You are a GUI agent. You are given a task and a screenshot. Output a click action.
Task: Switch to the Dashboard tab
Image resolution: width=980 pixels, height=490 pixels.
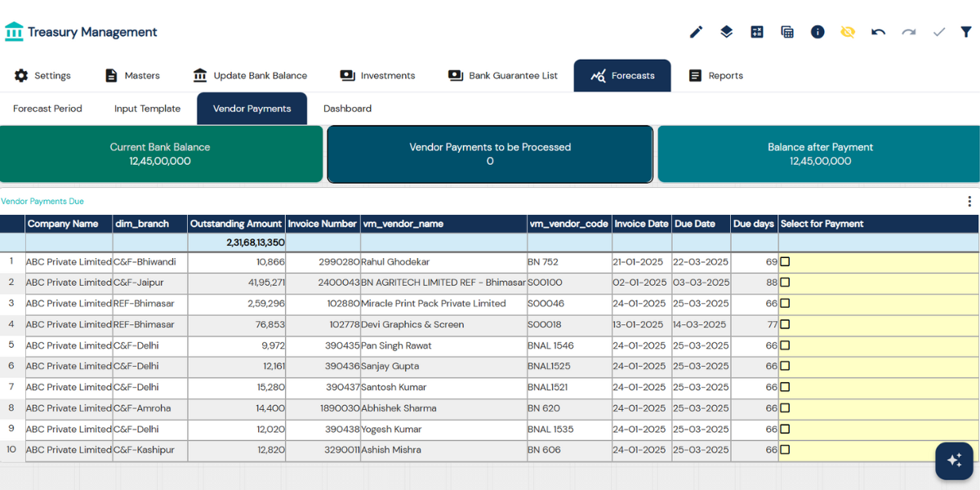pyautogui.click(x=347, y=109)
